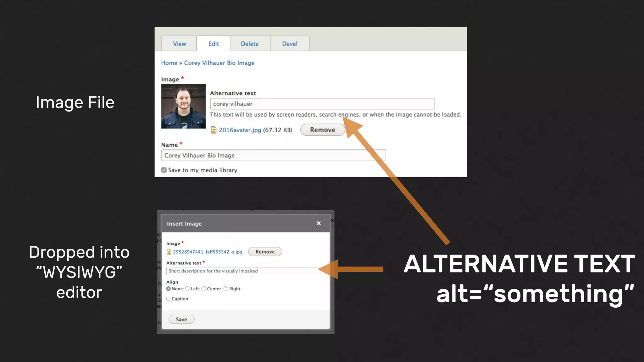
Task: Select the Center alignment radio button
Action: [x=203, y=289]
